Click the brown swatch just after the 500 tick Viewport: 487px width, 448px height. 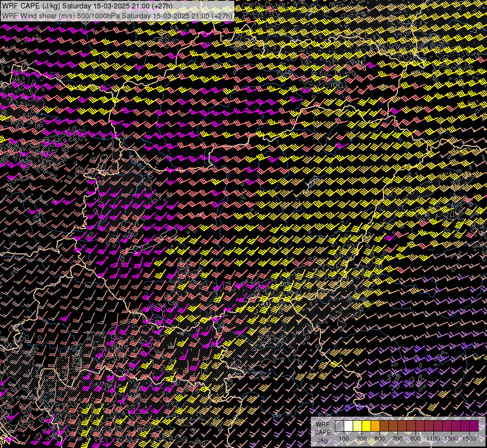(384, 426)
